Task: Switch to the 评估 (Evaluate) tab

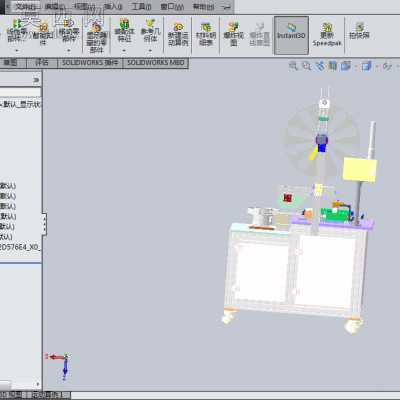Action: 42,63
